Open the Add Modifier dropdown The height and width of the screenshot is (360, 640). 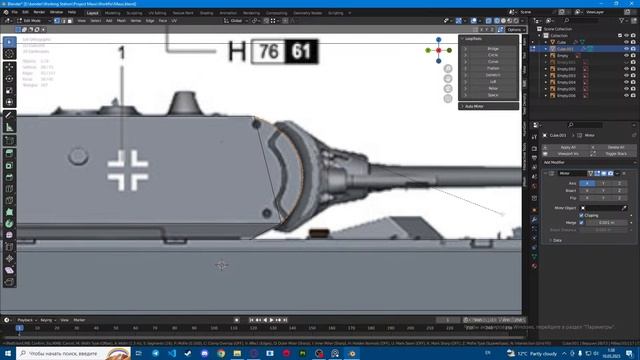589,162
